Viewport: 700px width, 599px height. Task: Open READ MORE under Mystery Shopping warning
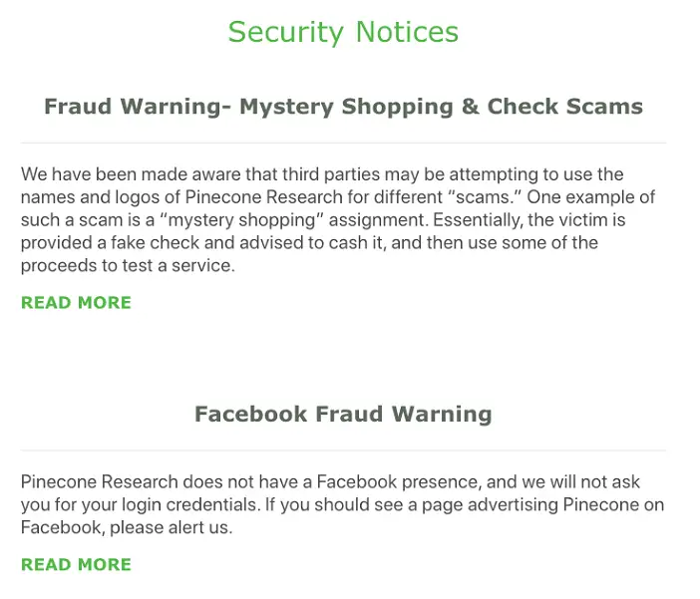[76, 303]
